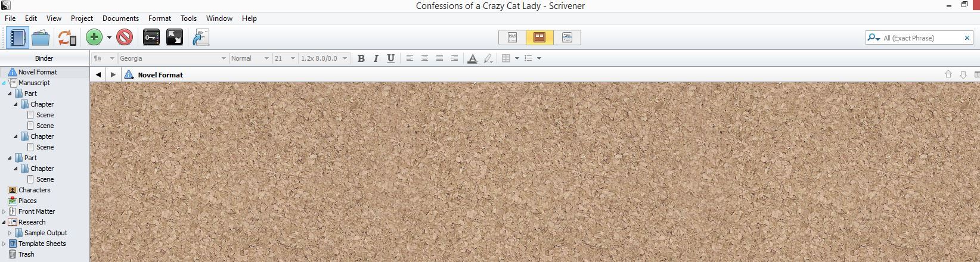
Task: Go forward in document history arrow
Action: [113, 75]
